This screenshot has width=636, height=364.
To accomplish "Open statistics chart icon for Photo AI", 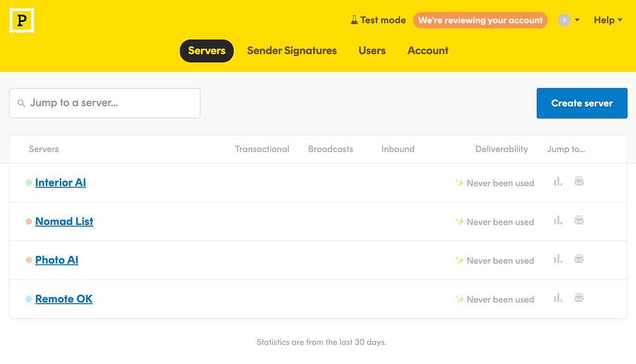I will pos(558,259).
